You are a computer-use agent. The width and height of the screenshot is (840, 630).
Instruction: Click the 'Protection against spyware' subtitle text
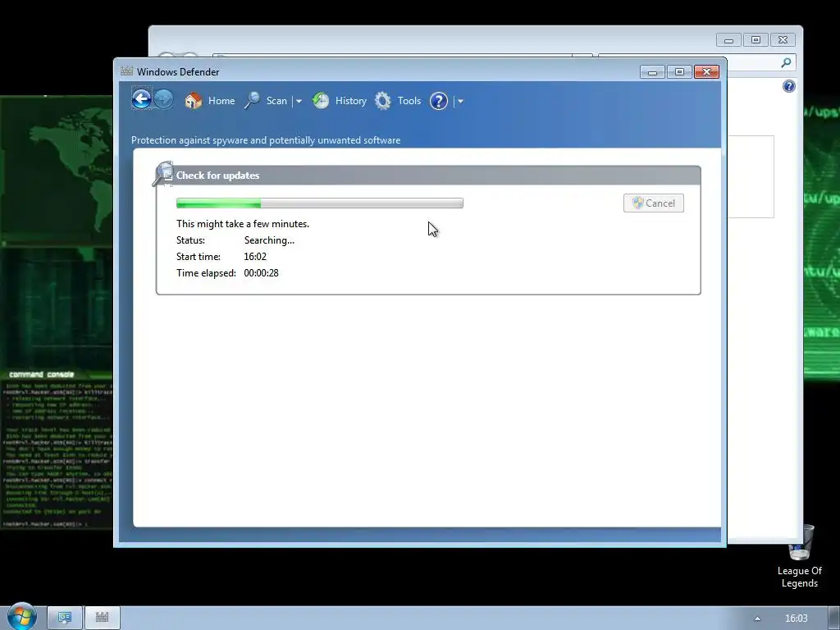pyautogui.click(x=266, y=140)
